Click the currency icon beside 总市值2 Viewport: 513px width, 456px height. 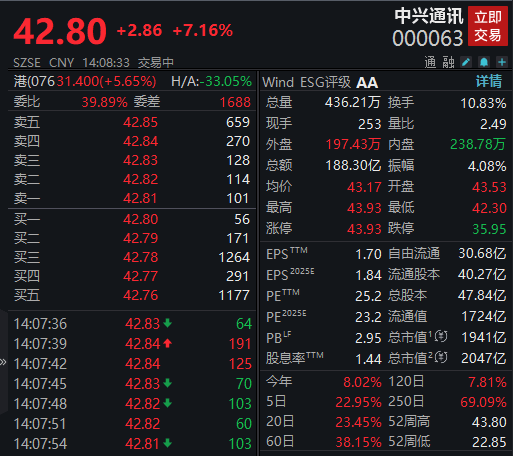441,358
